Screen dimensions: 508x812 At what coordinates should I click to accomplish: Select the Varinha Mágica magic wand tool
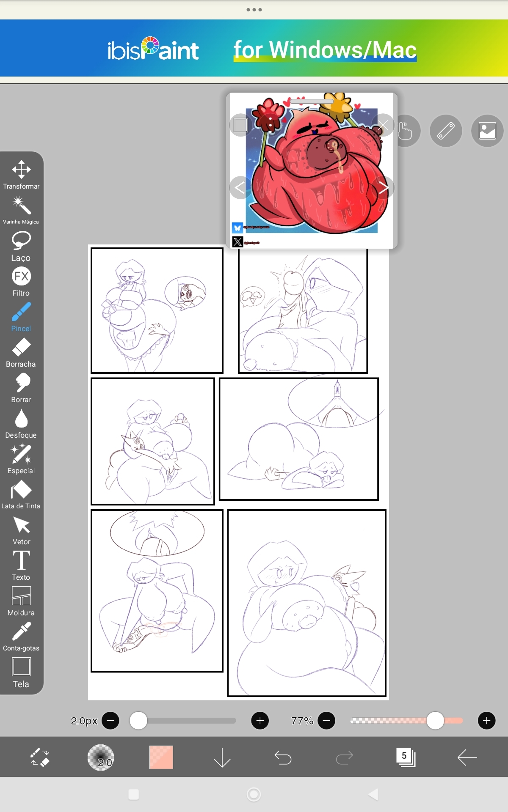21,210
